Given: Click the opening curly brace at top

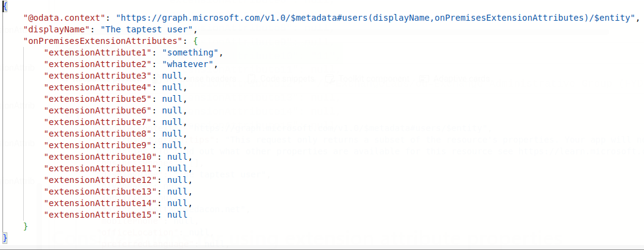Looking at the screenshot, I should coord(4,7).
